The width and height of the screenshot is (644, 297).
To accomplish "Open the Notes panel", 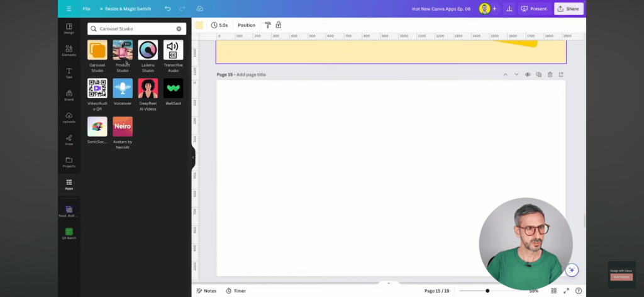I will click(x=206, y=291).
